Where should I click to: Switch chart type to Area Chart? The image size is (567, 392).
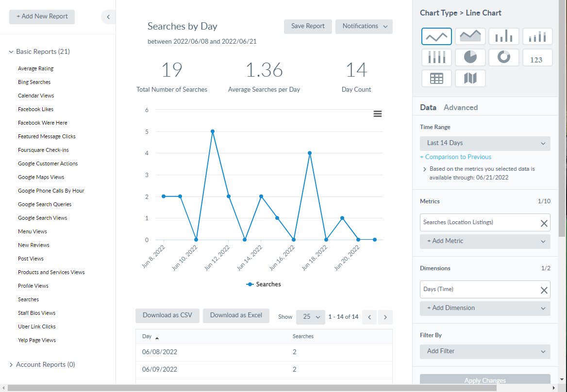pyautogui.click(x=470, y=36)
